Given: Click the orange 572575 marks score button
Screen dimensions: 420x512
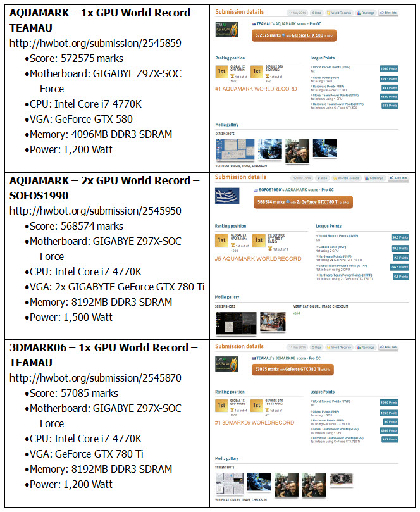Looking at the screenshot, I should (293, 35).
